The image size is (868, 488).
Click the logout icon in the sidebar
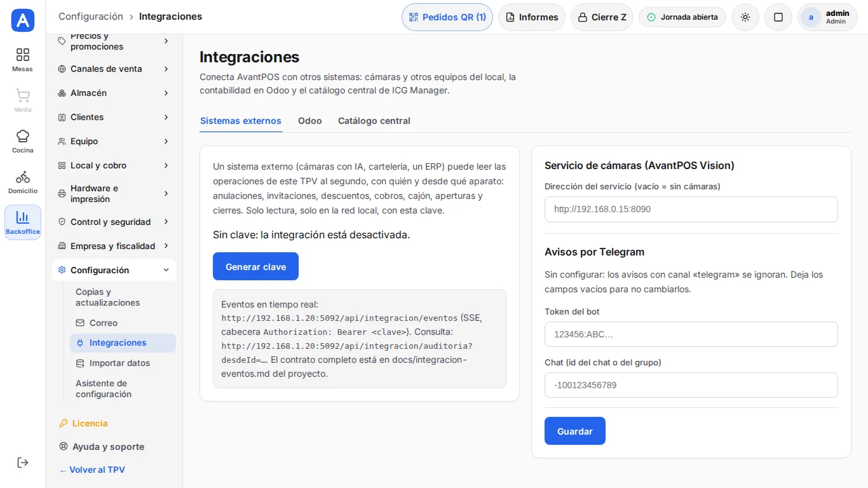23,463
